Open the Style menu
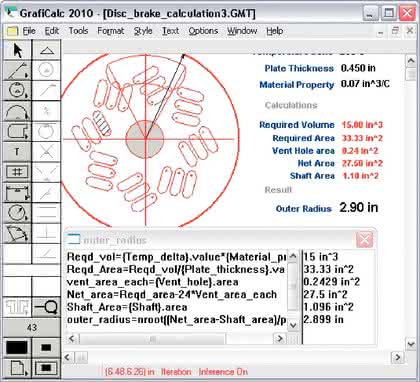This screenshot has width=420, height=382. 143,31
